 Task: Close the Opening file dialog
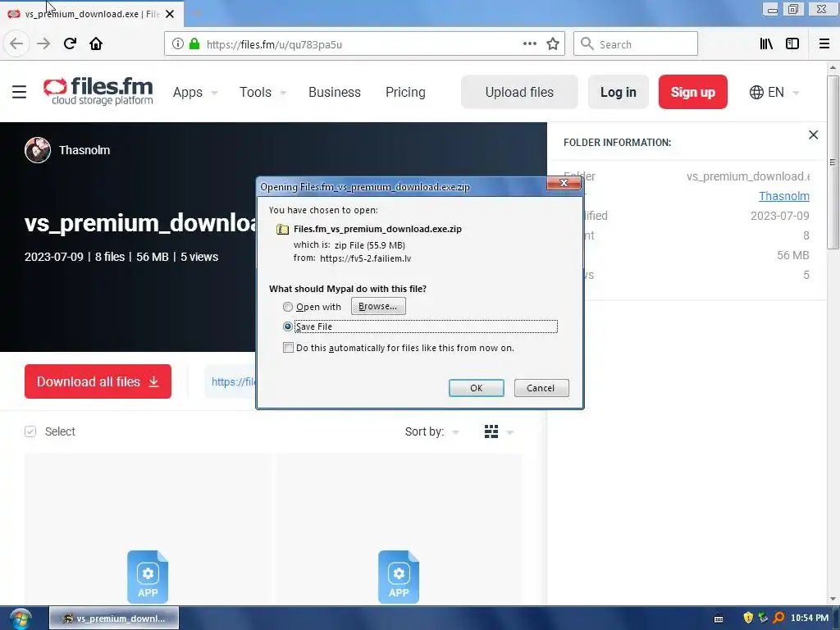564,183
